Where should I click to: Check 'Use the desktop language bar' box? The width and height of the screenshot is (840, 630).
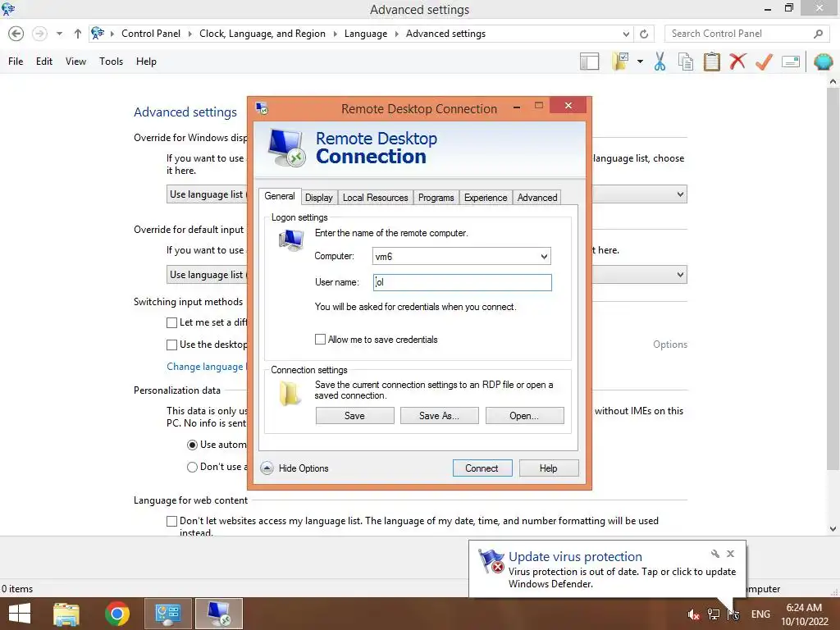pos(171,345)
